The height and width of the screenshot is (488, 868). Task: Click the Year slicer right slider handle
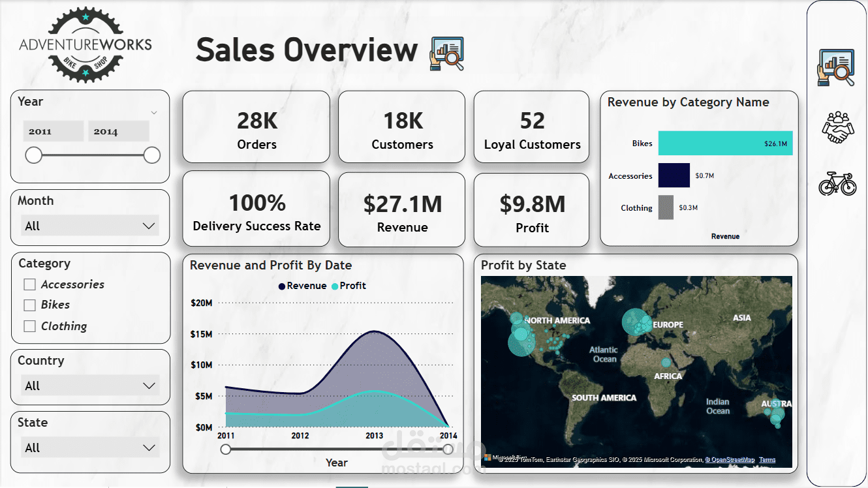[x=152, y=155]
